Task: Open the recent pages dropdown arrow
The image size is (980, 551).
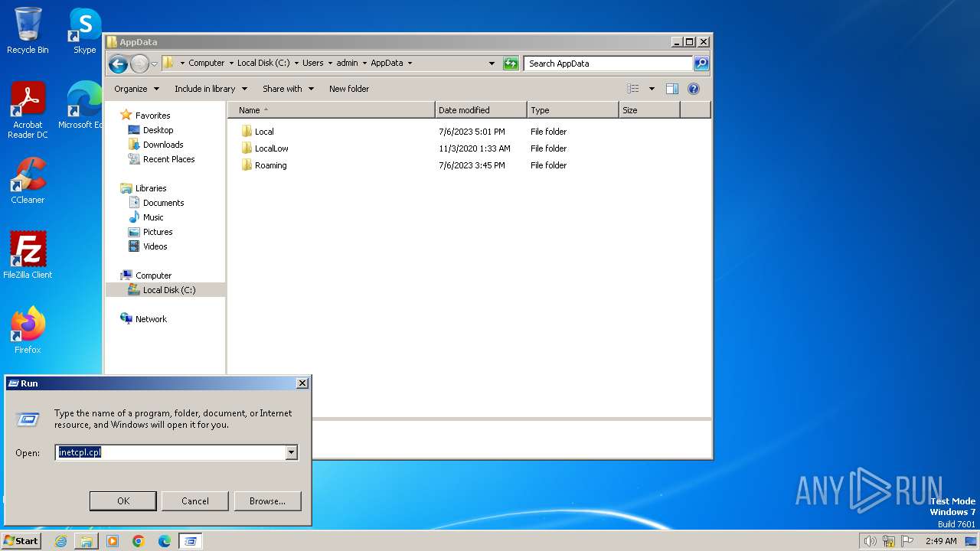Action: 154,64
